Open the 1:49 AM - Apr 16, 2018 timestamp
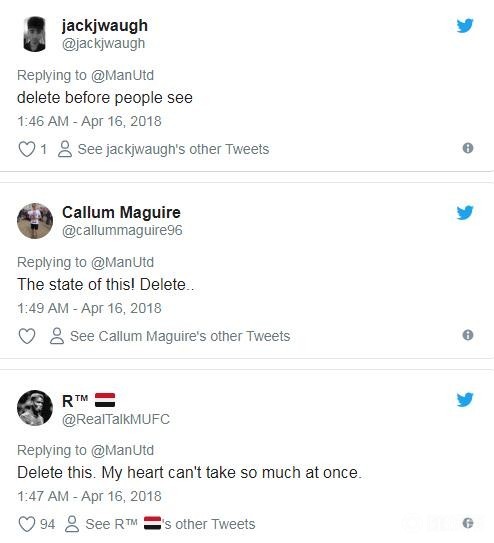This screenshot has width=494, height=543. tap(89, 308)
